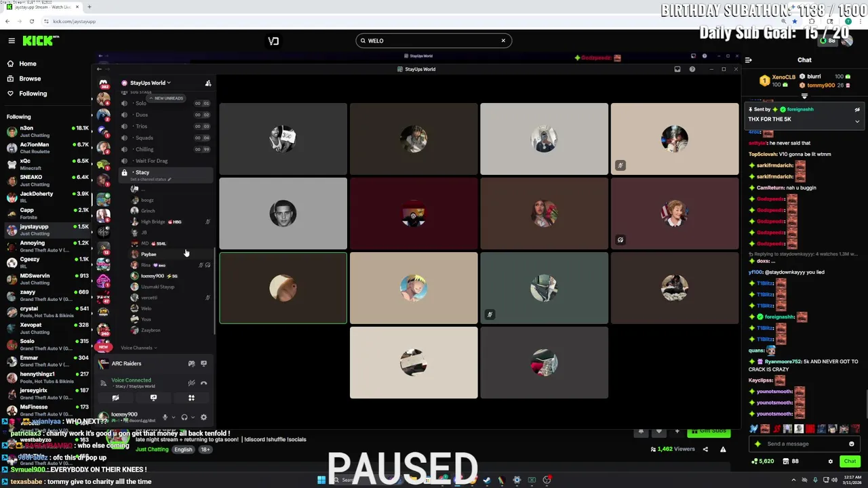Toggle noise suppression in Voice Connected panel
Viewport: 868px width, 488px height.
pyautogui.click(x=191, y=383)
